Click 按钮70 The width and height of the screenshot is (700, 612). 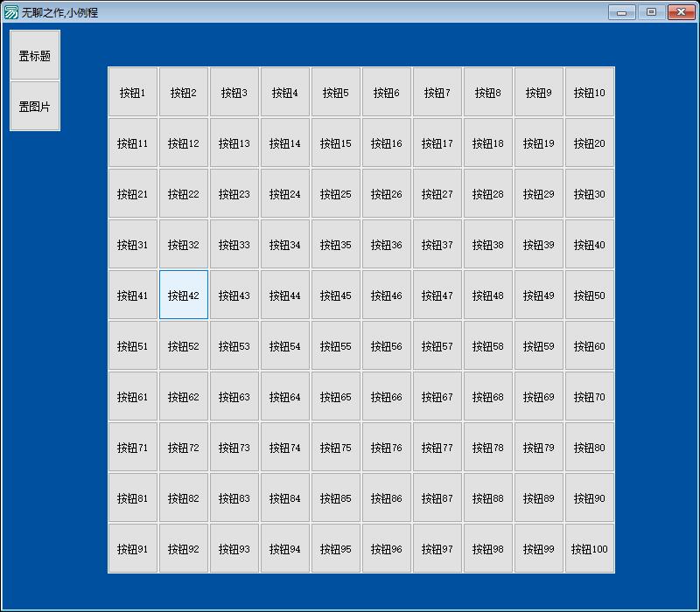coord(589,396)
